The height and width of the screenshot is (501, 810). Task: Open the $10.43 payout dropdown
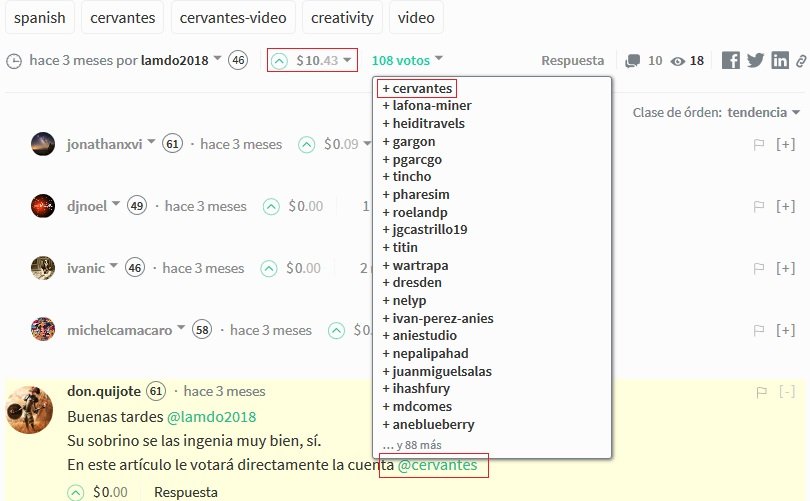pos(324,60)
